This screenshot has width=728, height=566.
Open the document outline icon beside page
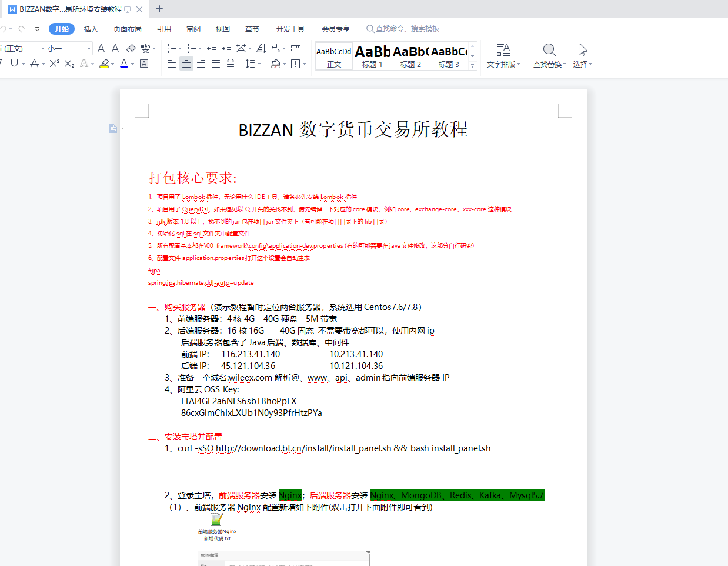[x=113, y=128]
